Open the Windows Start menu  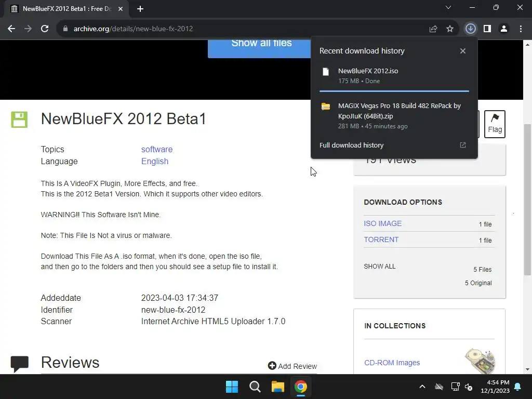(232, 387)
